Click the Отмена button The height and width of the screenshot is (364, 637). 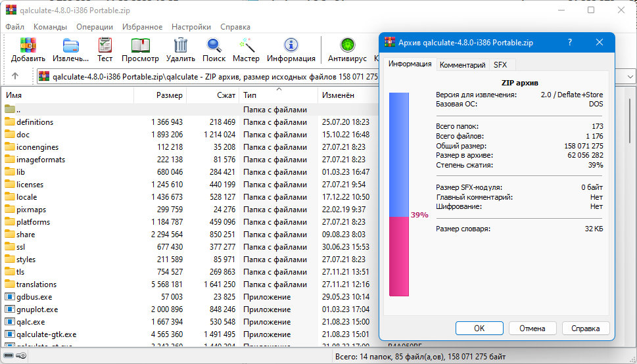coord(532,328)
